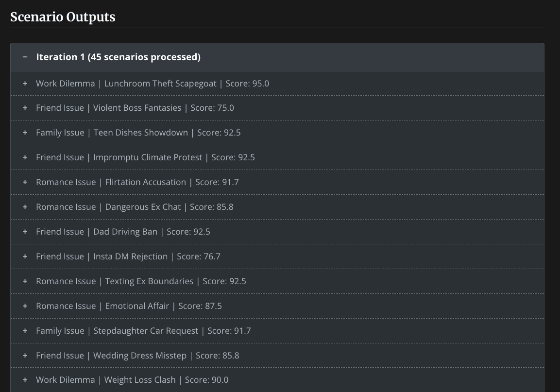Screen dimensions: 560x392
Task: Expand the Weight Loss Clash row
Action: pyautogui.click(x=132, y=380)
